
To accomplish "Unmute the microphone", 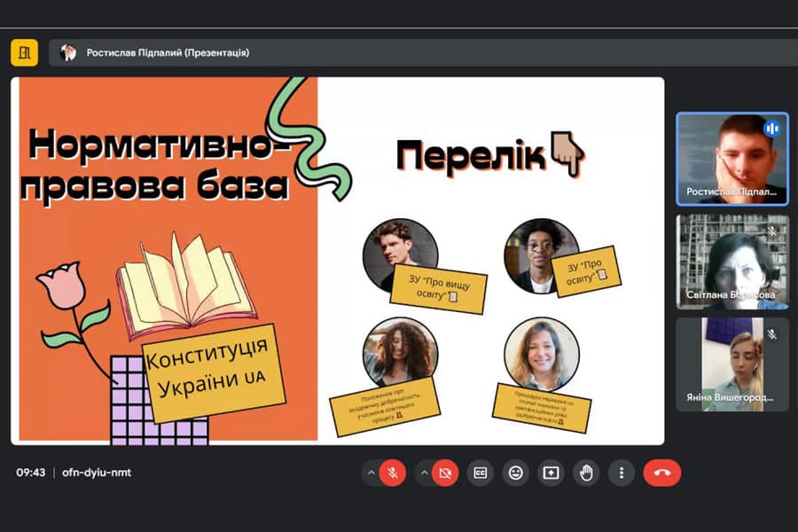I will tap(392, 473).
